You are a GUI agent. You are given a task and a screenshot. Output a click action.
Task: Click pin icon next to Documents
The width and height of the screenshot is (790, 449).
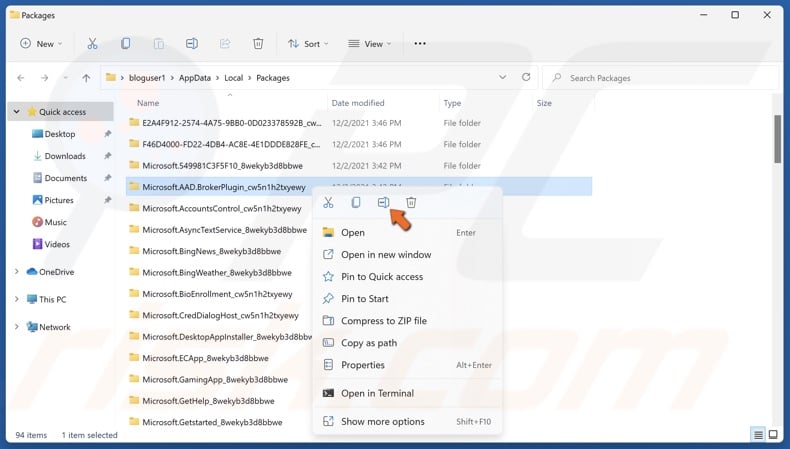[x=107, y=178]
